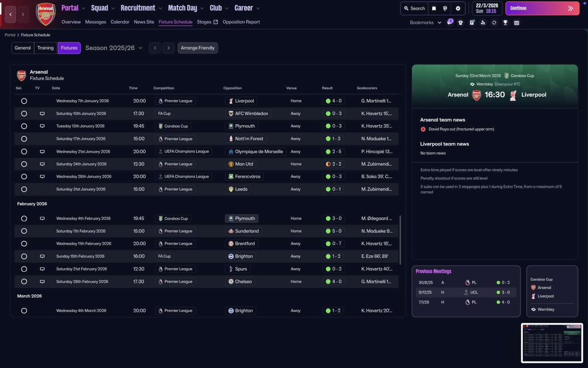Image resolution: width=588 pixels, height=368 pixels.
Task: Switch to the General view tab
Action: (x=23, y=48)
